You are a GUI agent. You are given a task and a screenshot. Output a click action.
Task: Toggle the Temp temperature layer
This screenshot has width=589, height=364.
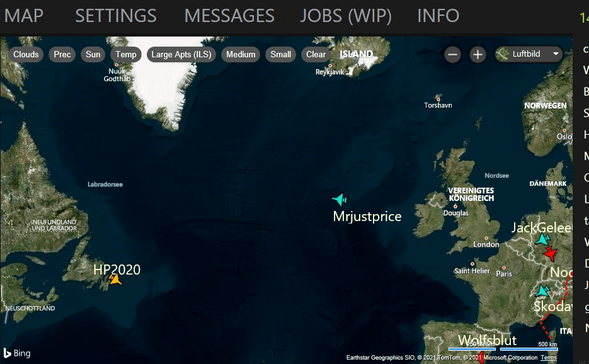tap(126, 54)
